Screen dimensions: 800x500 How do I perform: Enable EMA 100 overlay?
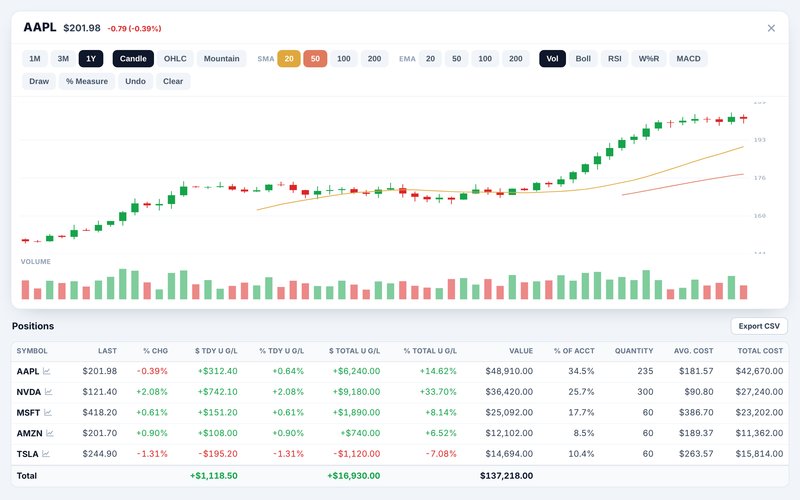[485, 59]
